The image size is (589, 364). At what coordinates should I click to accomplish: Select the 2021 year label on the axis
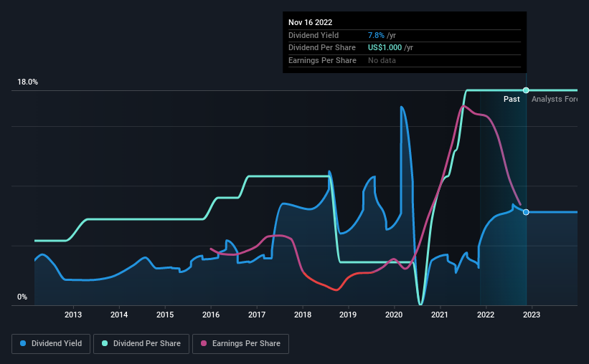click(x=440, y=315)
